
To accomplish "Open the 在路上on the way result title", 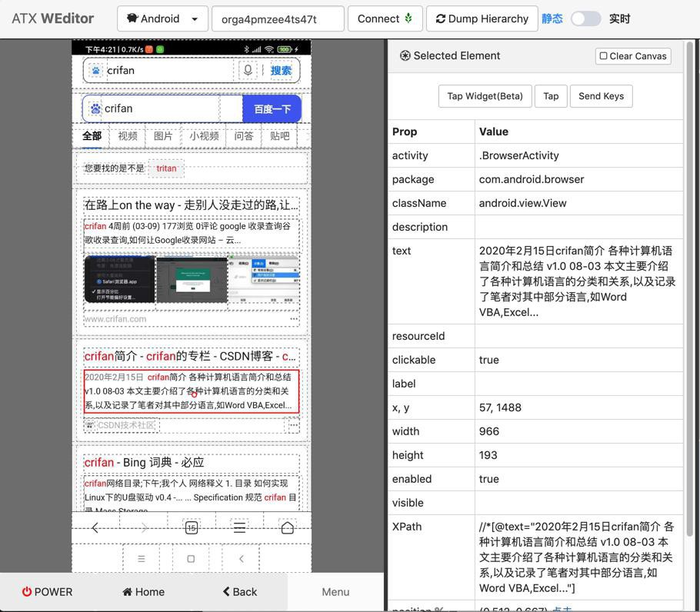I will point(191,205).
